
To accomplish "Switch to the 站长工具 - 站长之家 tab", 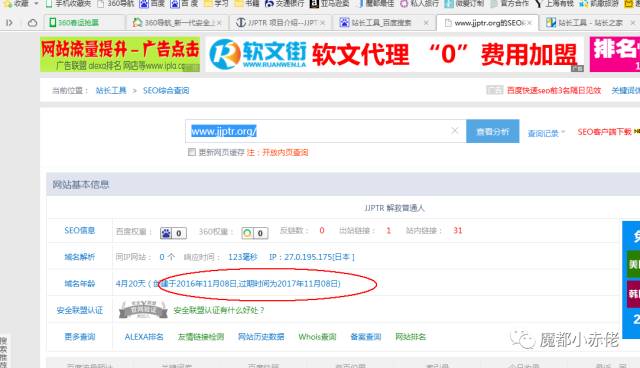I will 591,22.
